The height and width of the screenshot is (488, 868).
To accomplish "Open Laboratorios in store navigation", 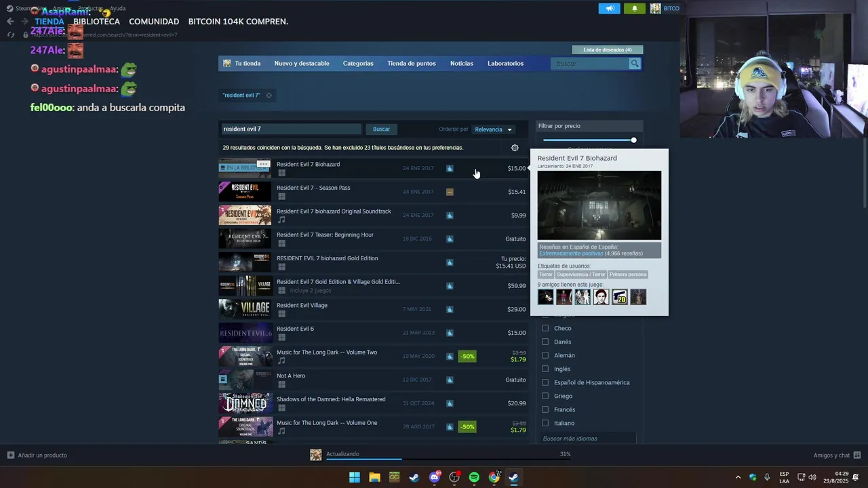I will (505, 64).
